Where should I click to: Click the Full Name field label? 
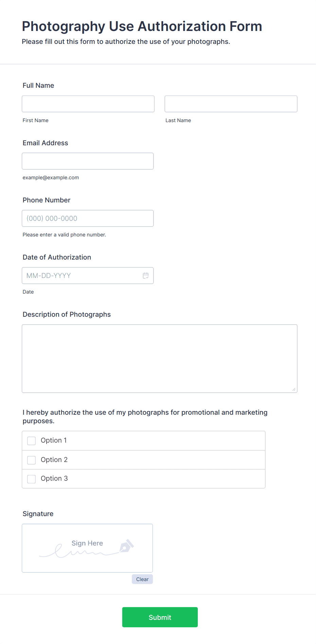click(38, 85)
